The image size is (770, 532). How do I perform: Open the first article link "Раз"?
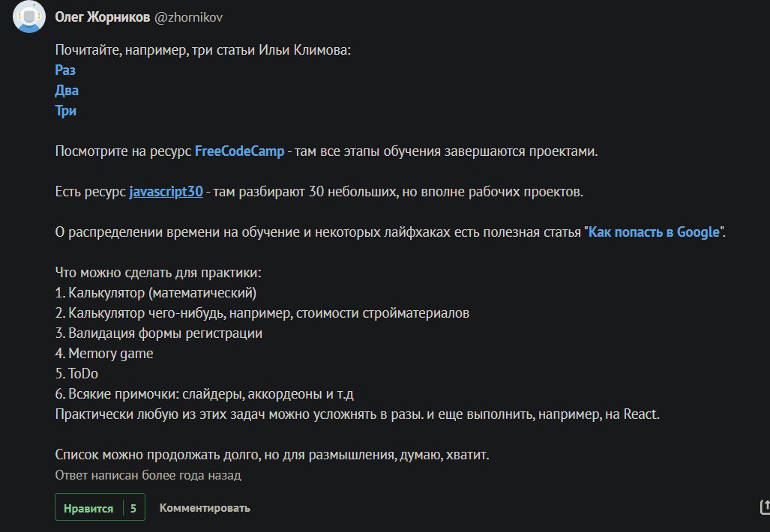[65, 70]
